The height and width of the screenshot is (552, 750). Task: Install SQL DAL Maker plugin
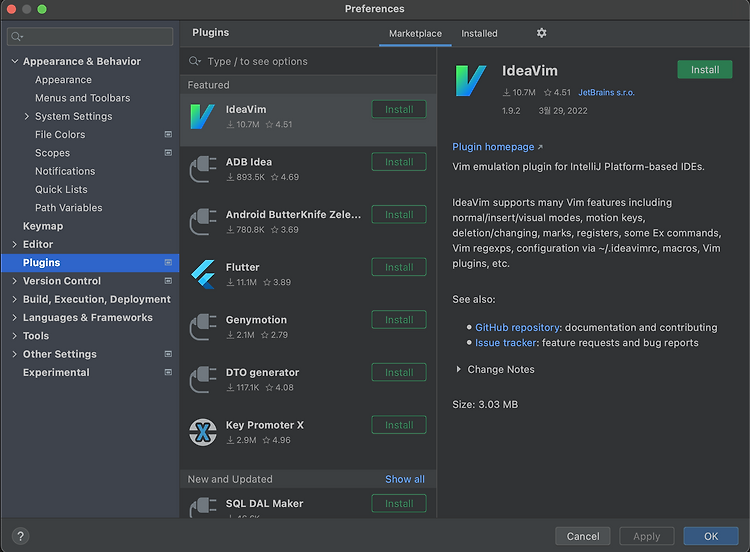(399, 504)
